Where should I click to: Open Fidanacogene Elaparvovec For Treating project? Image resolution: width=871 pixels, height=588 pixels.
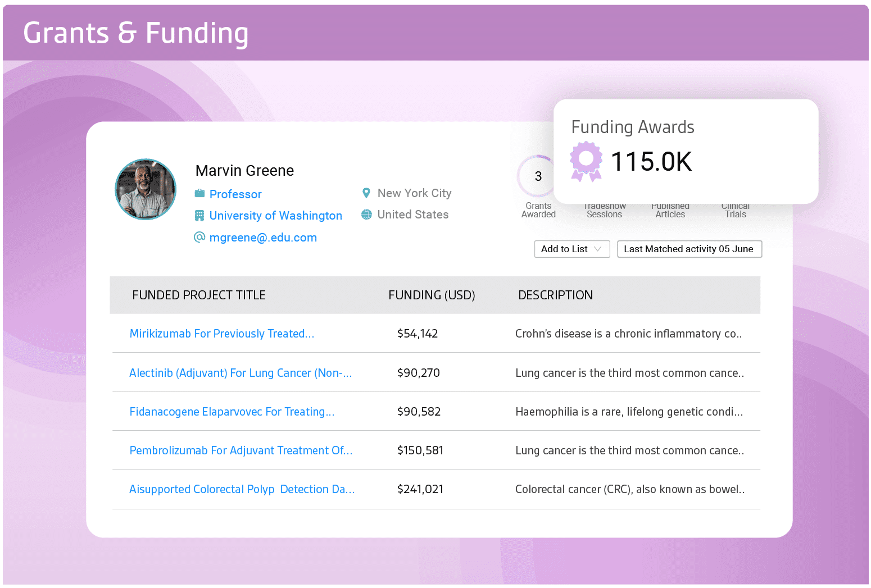[x=232, y=412]
